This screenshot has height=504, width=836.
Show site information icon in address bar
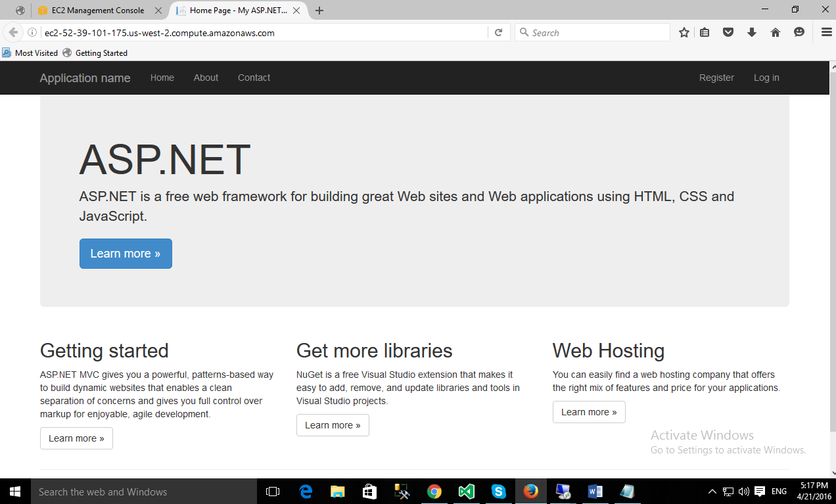32,32
